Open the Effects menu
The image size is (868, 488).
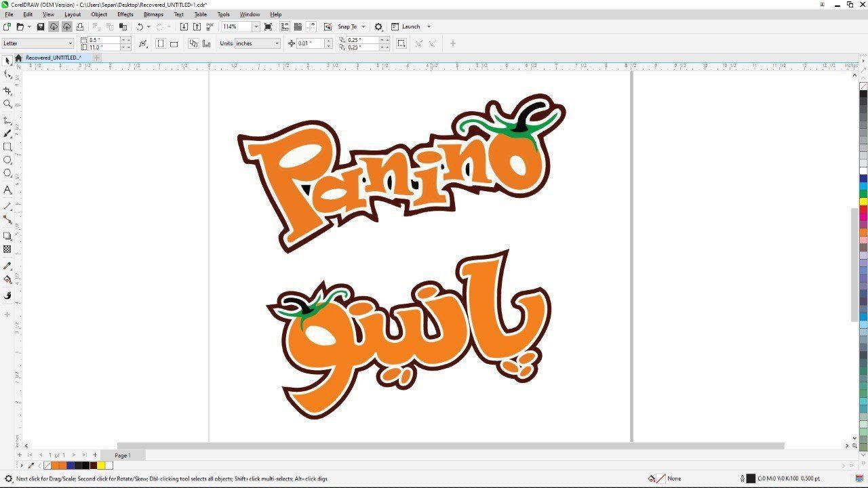point(125,14)
